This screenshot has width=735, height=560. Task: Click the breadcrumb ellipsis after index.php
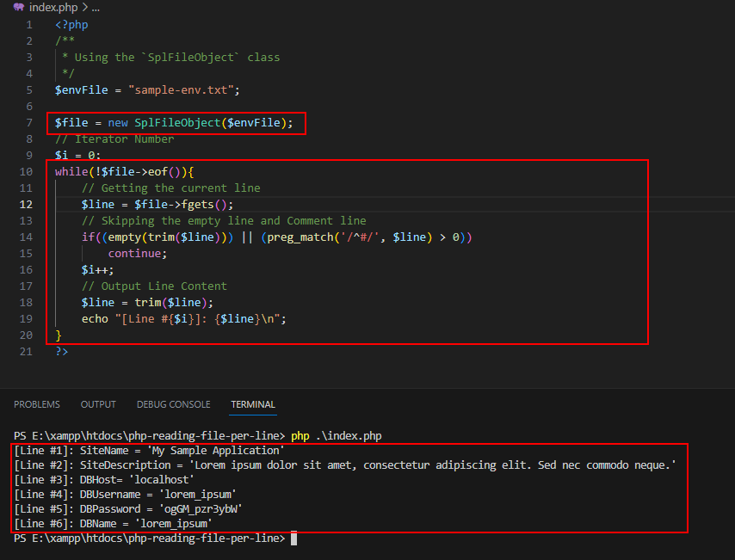tap(96, 8)
